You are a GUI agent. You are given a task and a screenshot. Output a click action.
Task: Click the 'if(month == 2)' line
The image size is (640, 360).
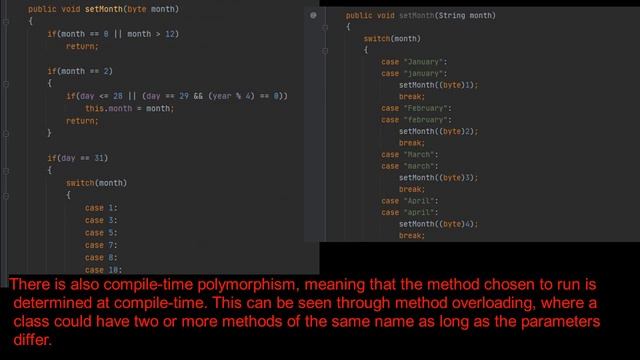[x=80, y=71]
